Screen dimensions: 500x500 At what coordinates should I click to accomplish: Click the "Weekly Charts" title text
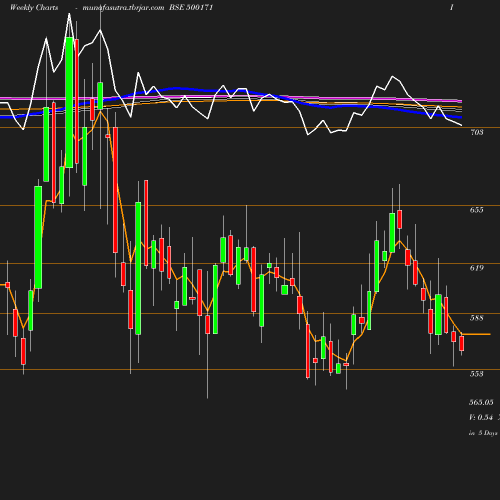(x=34, y=7)
